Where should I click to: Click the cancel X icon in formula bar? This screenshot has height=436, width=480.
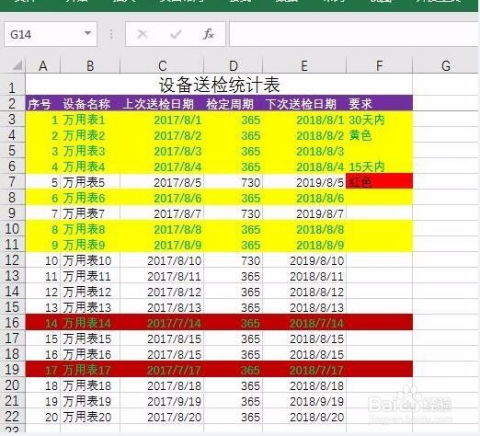pyautogui.click(x=143, y=34)
